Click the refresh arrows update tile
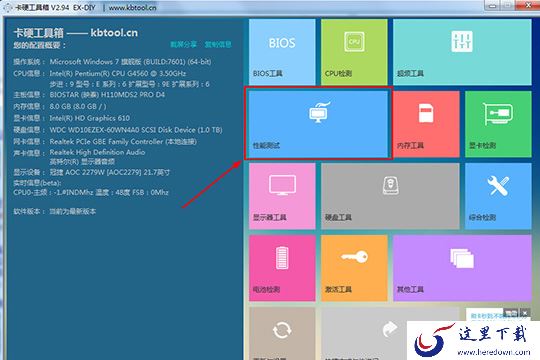The width and height of the screenshot is (540, 360). tap(282, 333)
